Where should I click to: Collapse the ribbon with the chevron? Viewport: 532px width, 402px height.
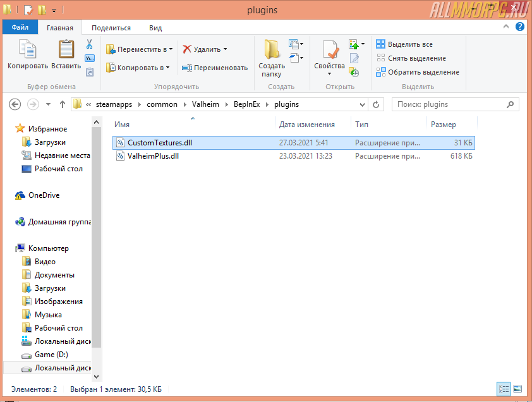pyautogui.click(x=506, y=27)
